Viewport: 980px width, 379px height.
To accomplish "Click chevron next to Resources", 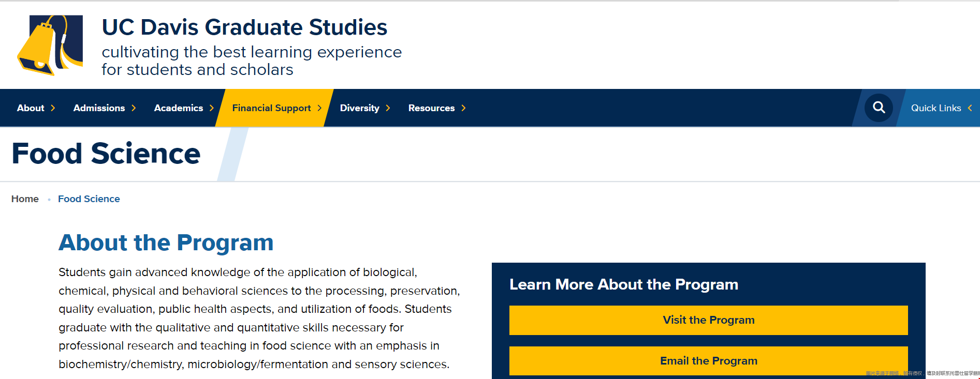I will pyautogui.click(x=463, y=108).
